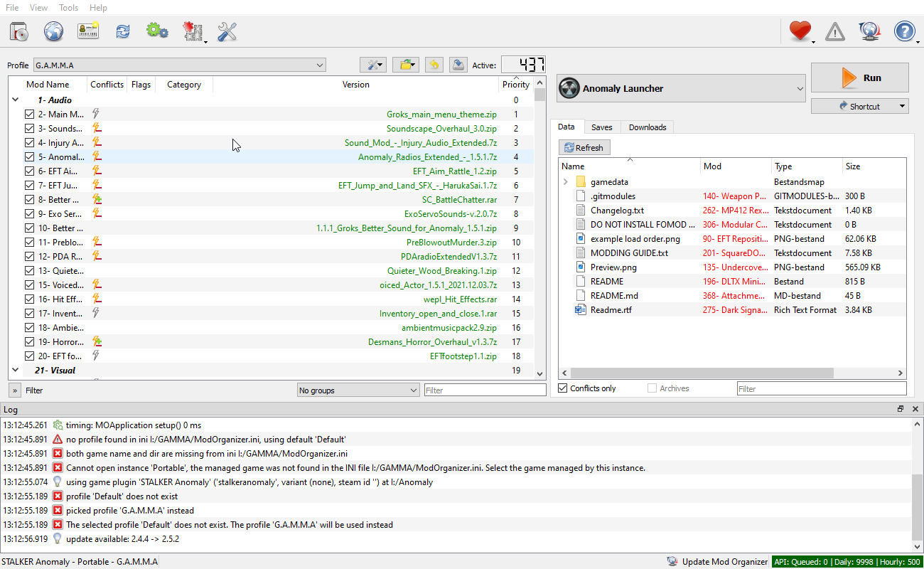
Task: Open the Profile G.A.M.M.A dropdown
Action: click(179, 65)
